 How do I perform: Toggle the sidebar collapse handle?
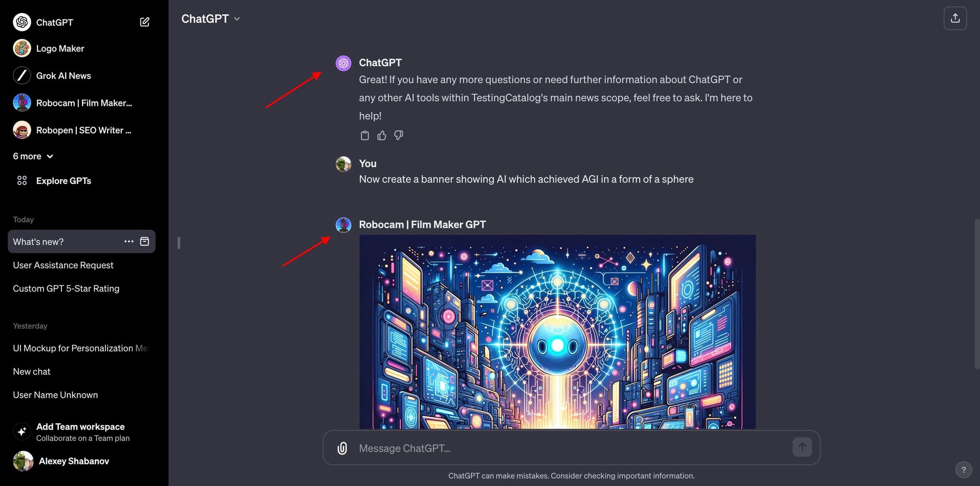[x=179, y=243]
